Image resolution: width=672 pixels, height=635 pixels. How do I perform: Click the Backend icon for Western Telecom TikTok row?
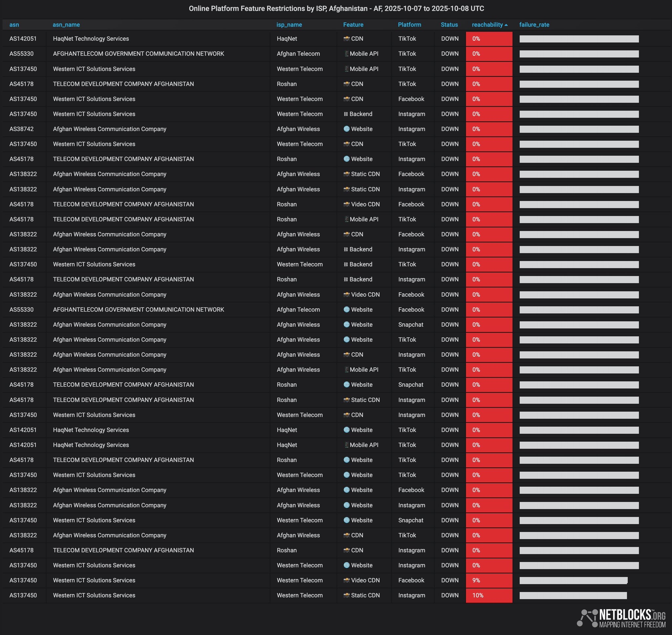pyautogui.click(x=346, y=265)
